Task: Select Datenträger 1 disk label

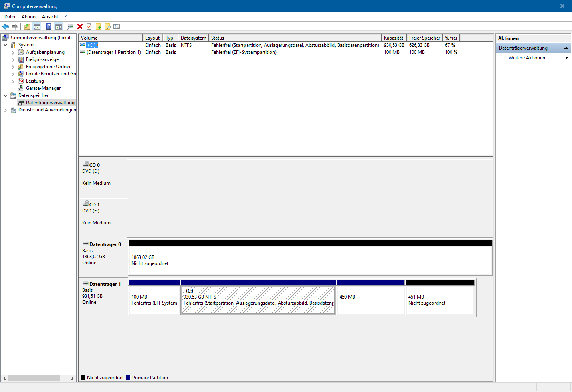Action: [103, 297]
